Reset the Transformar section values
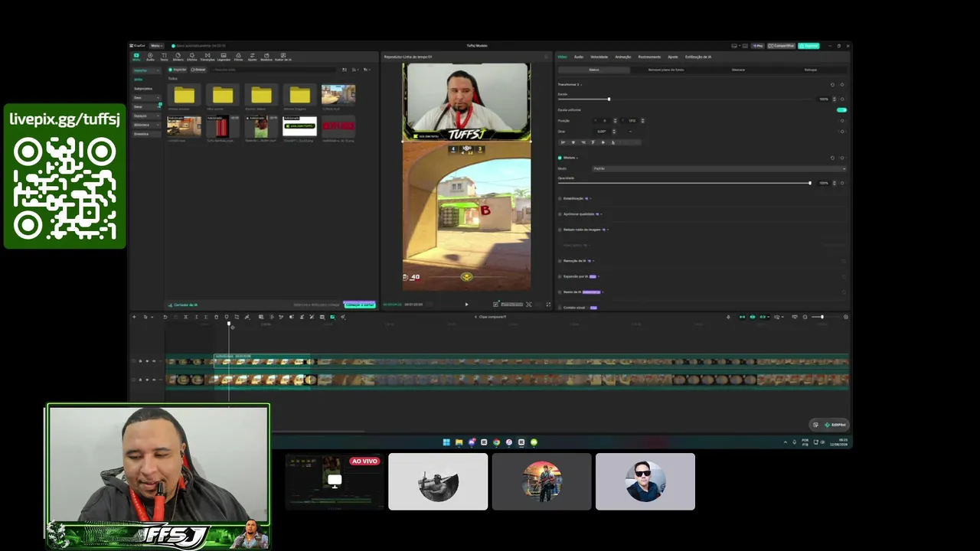This screenshot has height=551, width=980. [832, 84]
